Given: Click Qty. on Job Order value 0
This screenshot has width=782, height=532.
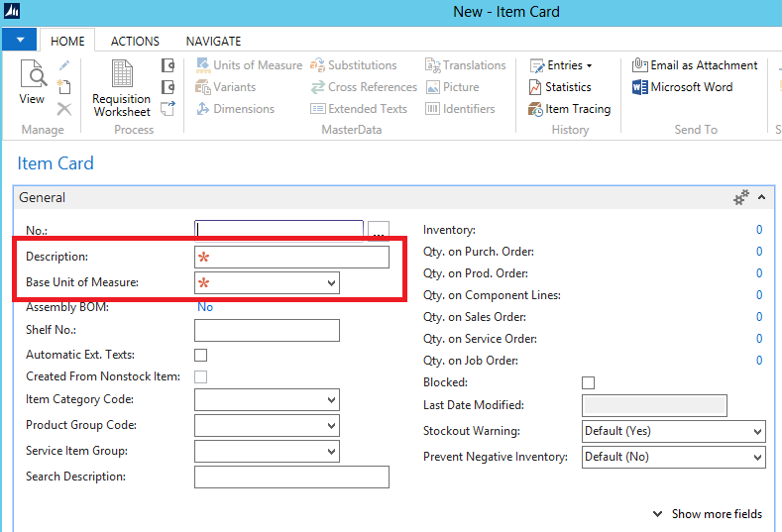Looking at the screenshot, I should point(759,361).
